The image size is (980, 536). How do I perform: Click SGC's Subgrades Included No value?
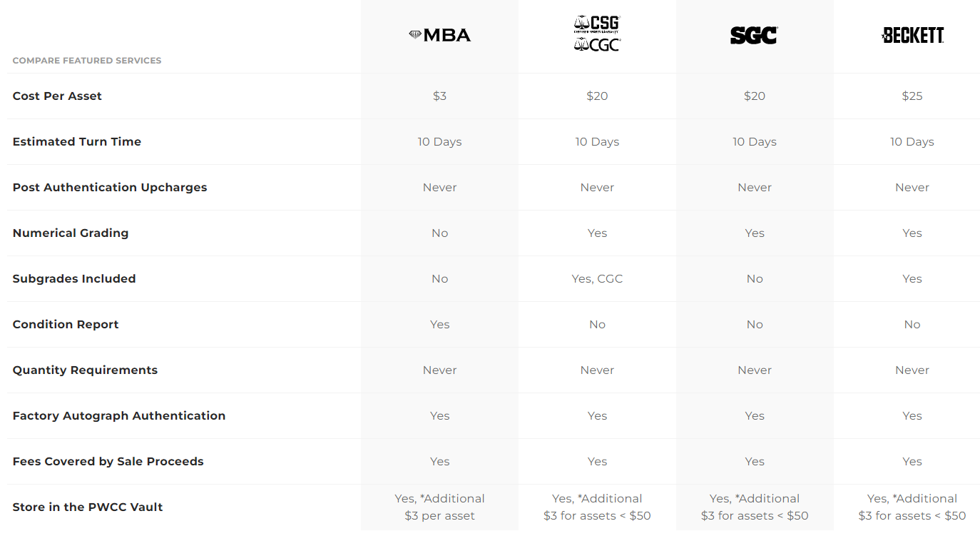[755, 278]
